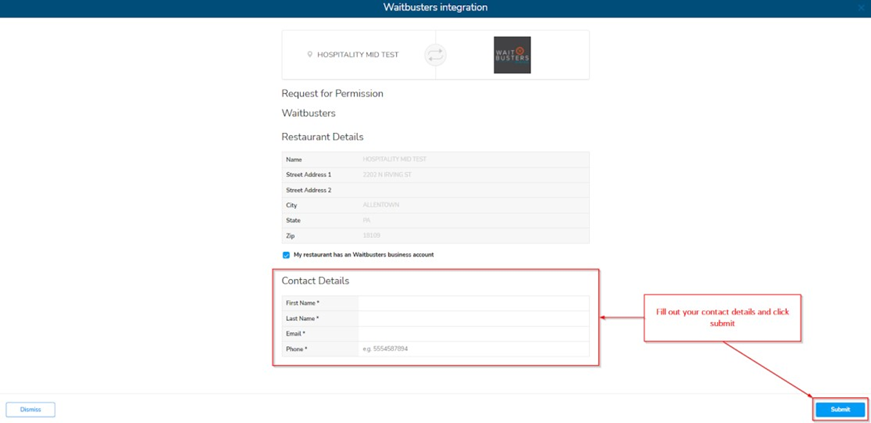Click the sync arrows icon between the cards
Viewport: 871px width, 423px height.
pos(436,55)
